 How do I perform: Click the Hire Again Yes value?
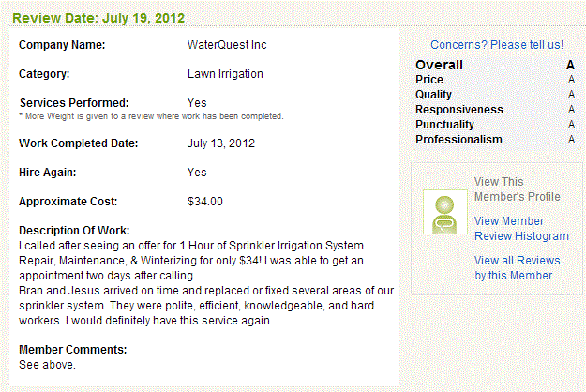pos(197,173)
